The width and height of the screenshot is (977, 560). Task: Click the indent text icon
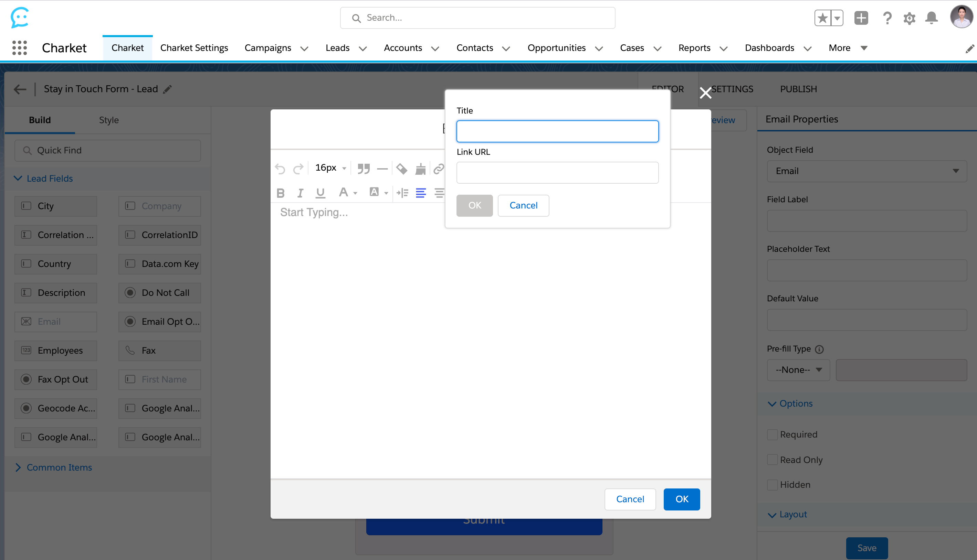pos(402,193)
